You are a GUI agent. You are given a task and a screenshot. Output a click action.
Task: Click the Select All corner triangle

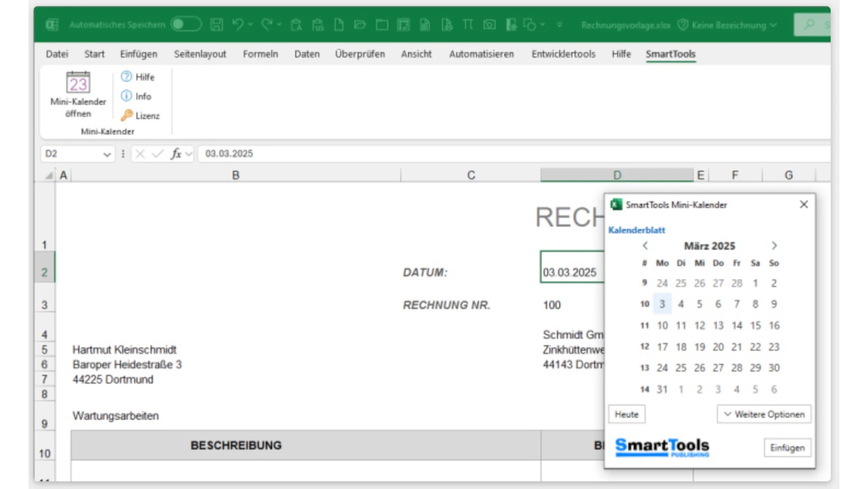tap(49, 175)
